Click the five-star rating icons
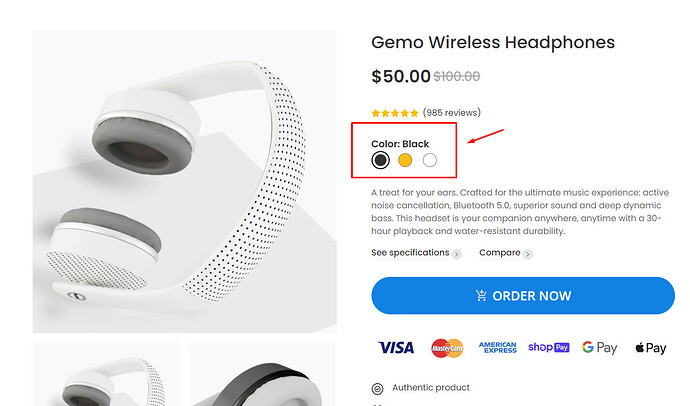The width and height of the screenshot is (690, 406). click(x=394, y=113)
